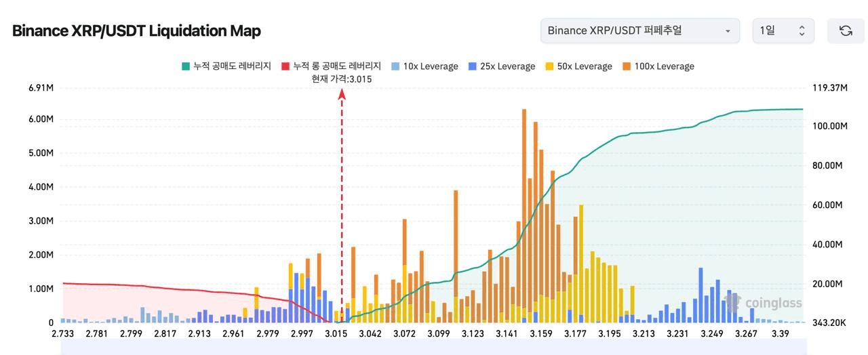The width and height of the screenshot is (868, 355).
Task: Click the refresh icon button
Action: click(x=846, y=30)
